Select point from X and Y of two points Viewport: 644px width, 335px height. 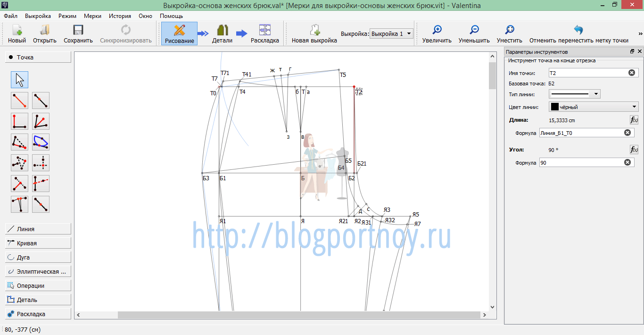coord(41,163)
